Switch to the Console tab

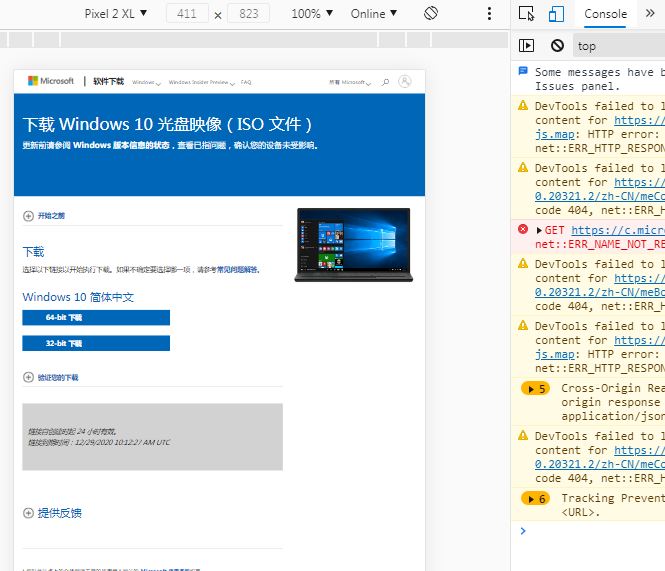tap(605, 14)
